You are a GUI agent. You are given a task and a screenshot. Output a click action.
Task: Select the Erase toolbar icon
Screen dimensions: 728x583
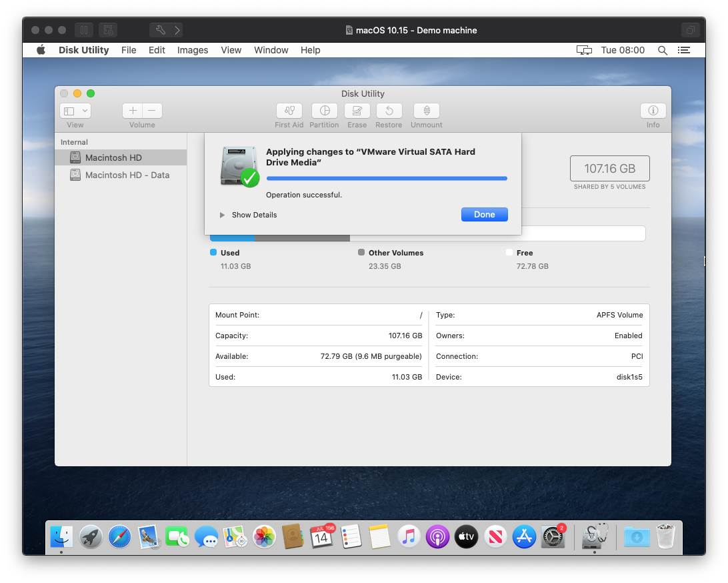pos(357,111)
